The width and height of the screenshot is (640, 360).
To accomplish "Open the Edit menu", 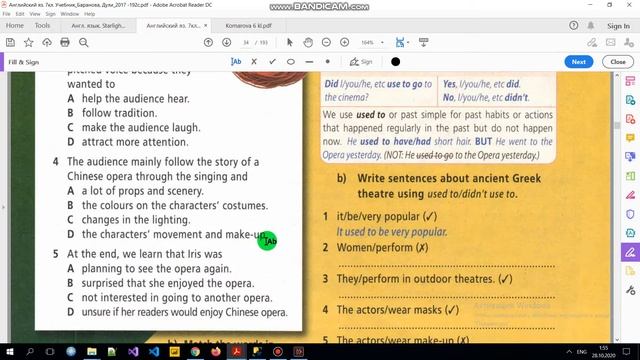I will point(20,14).
